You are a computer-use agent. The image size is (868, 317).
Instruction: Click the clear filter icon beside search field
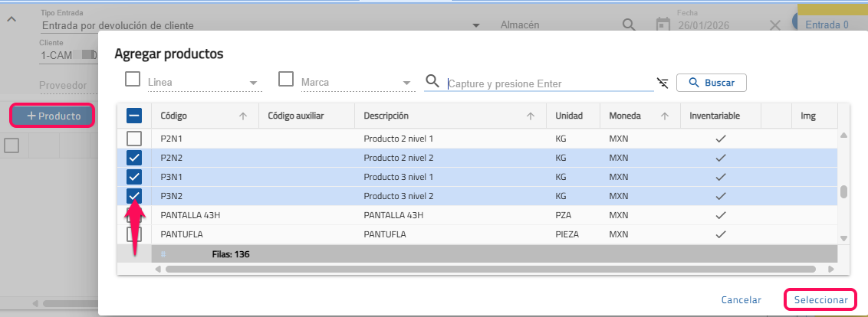[663, 83]
